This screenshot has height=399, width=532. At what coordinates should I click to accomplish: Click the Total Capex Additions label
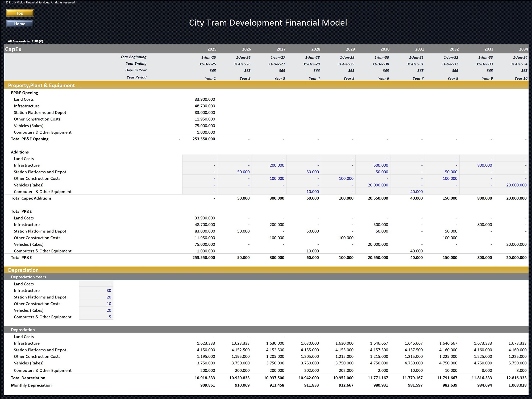coord(31,198)
